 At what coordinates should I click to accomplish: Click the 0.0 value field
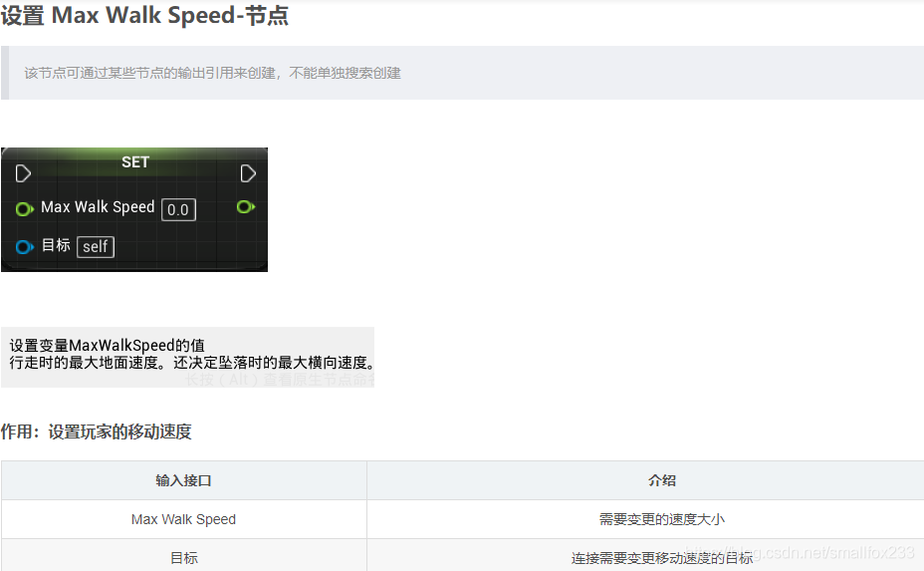(x=178, y=210)
